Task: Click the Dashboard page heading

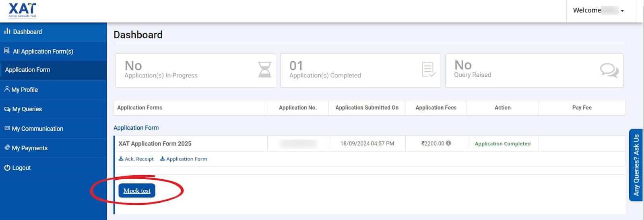Action: pos(138,35)
